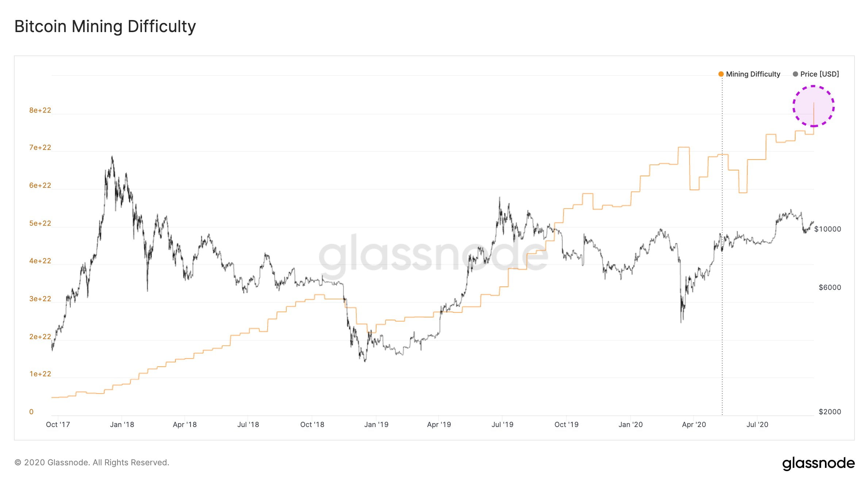Click the purple dashed circle highlight

[x=813, y=106]
